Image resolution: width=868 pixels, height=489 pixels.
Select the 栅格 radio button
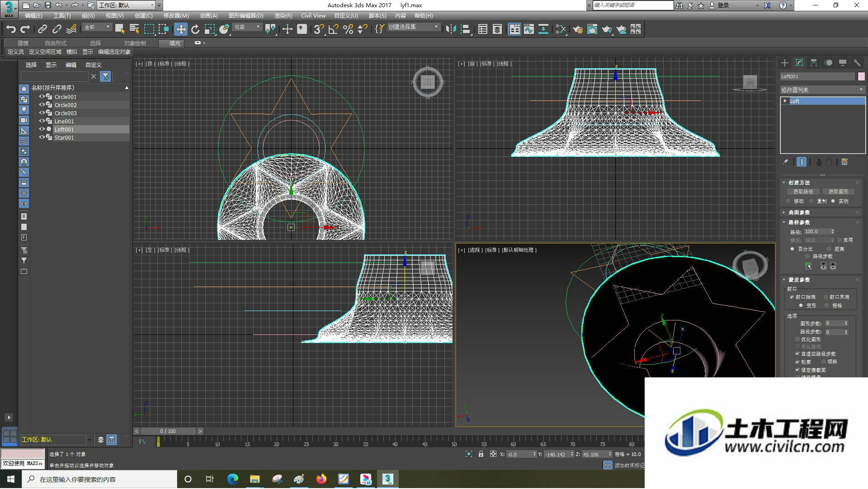click(827, 306)
